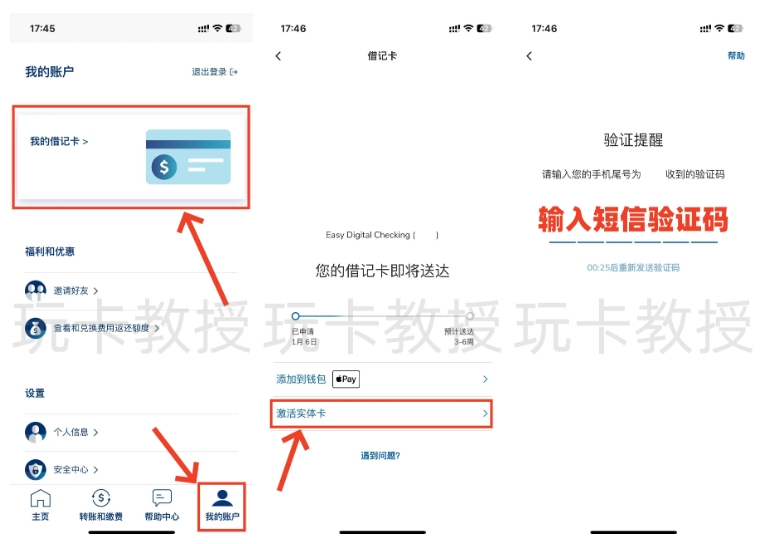Expand 添加到钱包 row chevron

tap(485, 379)
